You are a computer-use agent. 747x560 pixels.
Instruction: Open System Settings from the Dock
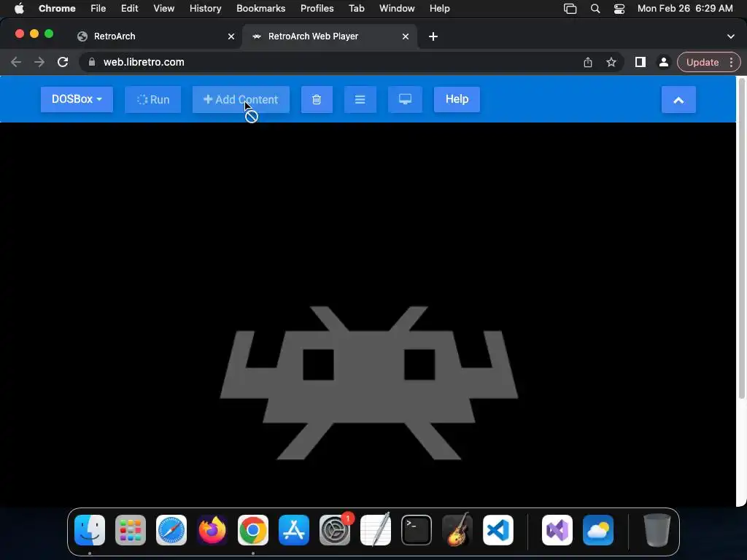(335, 530)
